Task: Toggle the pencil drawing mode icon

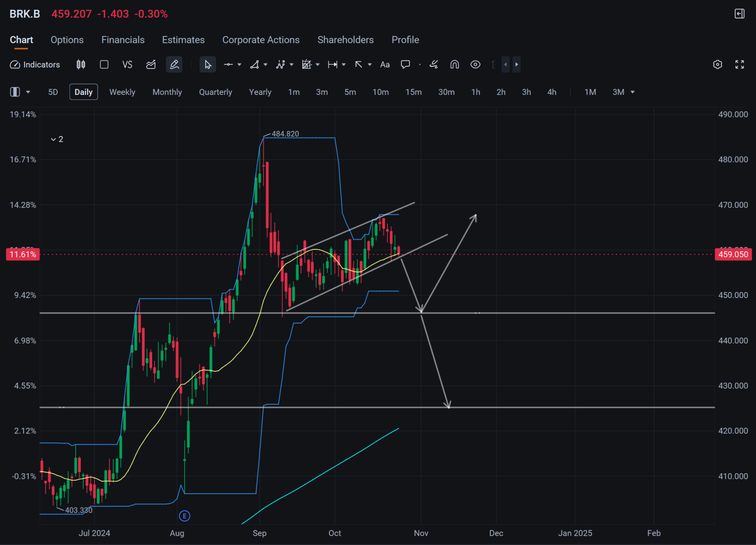Action: (x=174, y=65)
